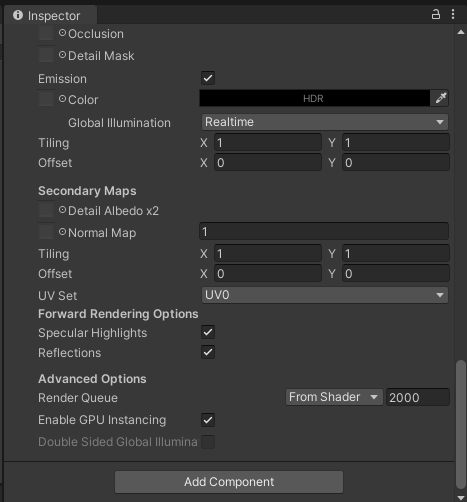
Task: Select the Detail Mask texture slot
Action: point(46,54)
